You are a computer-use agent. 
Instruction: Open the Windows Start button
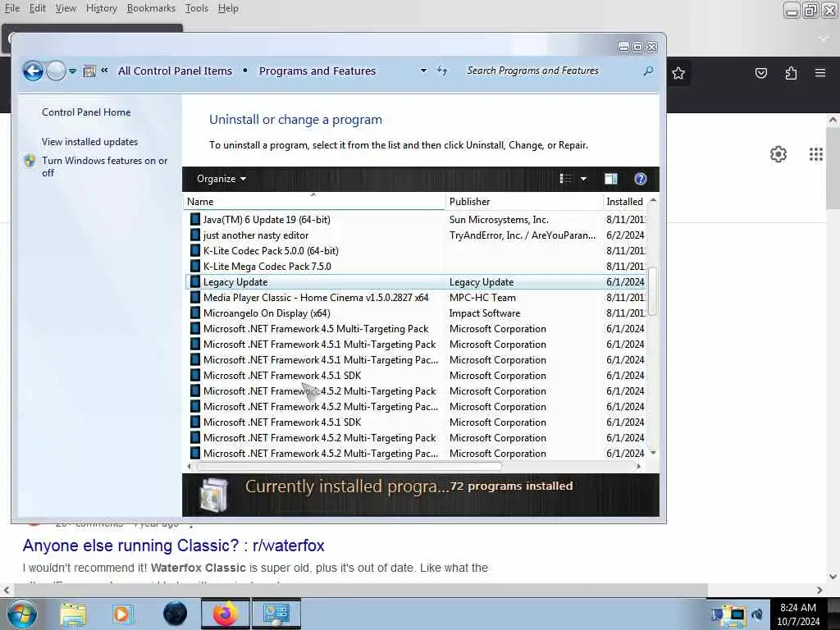coord(21,614)
